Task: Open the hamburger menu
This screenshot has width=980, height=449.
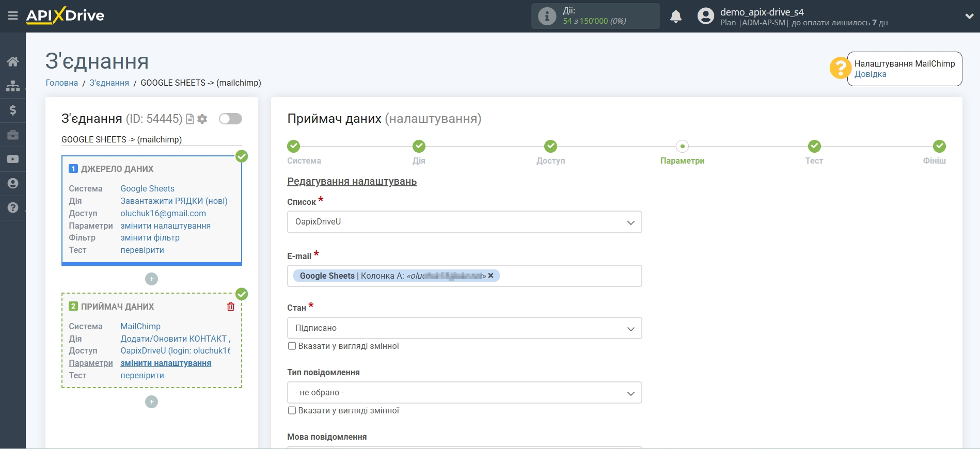Action: 13,16
